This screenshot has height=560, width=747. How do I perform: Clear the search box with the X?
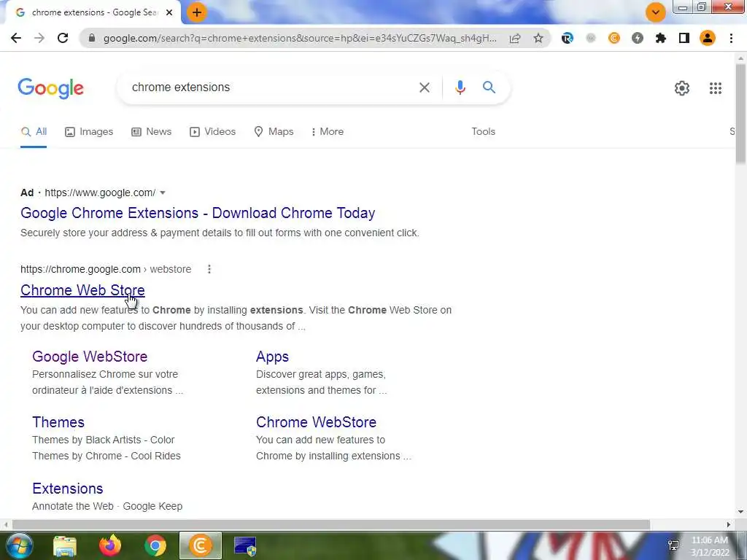pyautogui.click(x=425, y=87)
